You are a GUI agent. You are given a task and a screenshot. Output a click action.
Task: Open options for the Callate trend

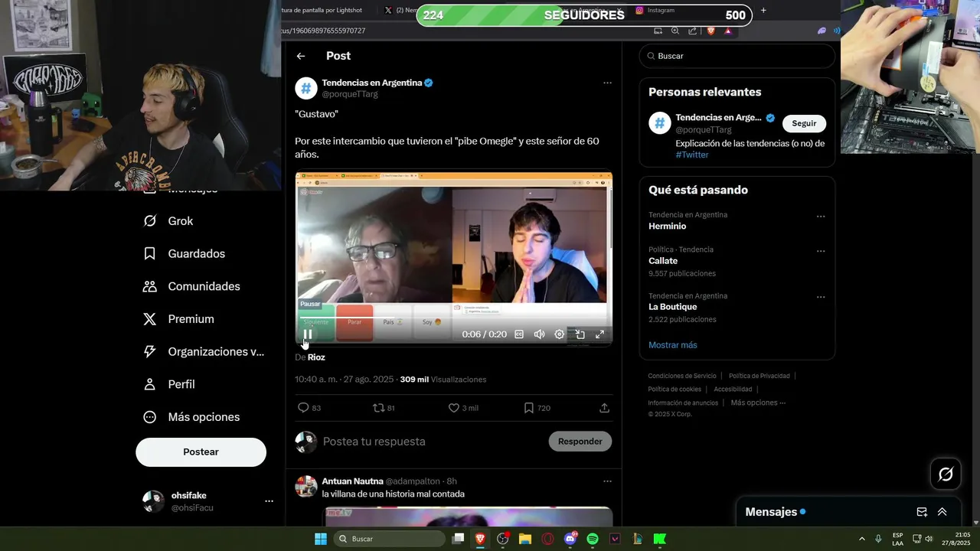[821, 251]
